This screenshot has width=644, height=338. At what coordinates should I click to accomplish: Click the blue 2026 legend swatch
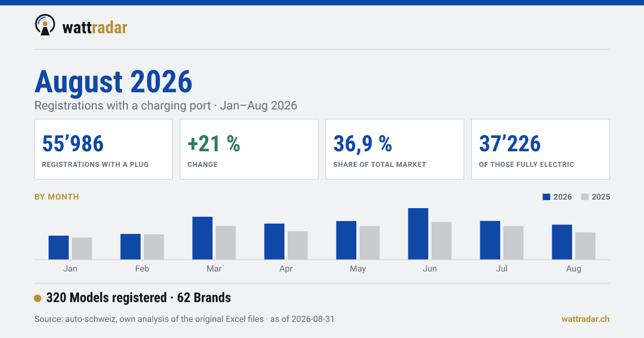pyautogui.click(x=546, y=197)
